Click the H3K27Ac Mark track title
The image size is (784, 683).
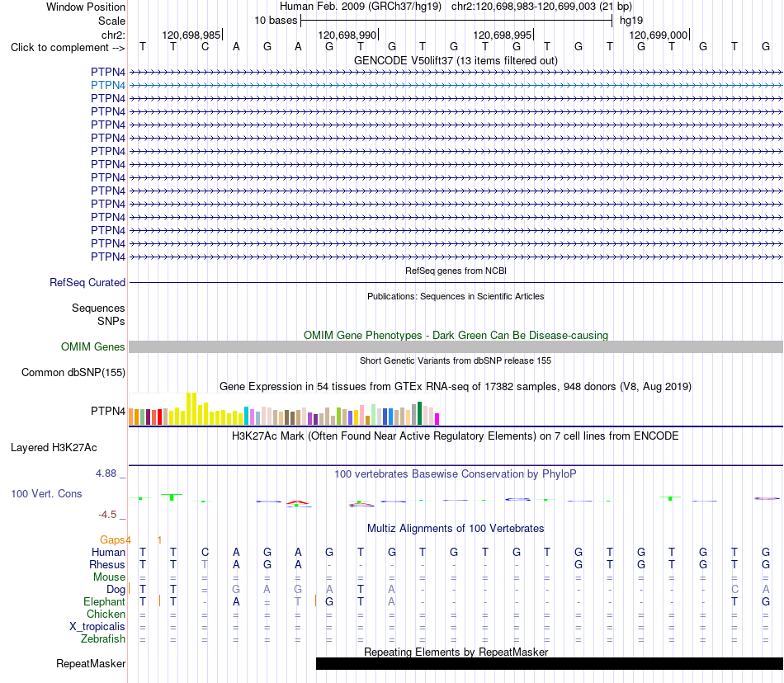pyautogui.click(x=456, y=436)
